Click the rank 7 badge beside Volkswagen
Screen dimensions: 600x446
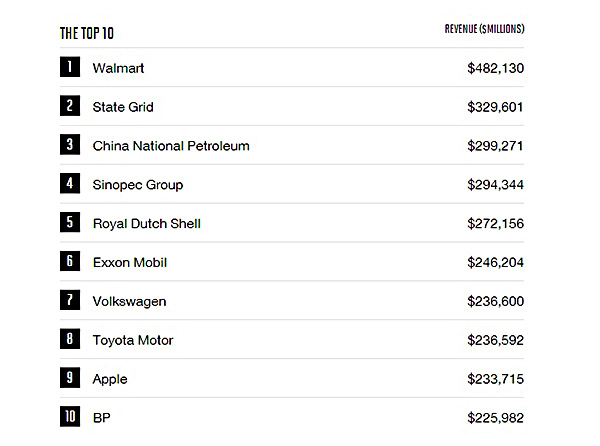click(x=69, y=301)
